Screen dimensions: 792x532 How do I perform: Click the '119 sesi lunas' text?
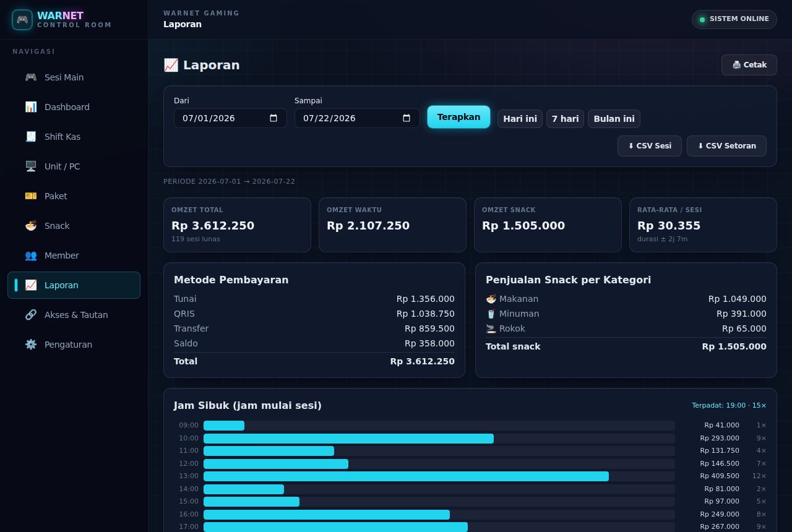[196, 239]
